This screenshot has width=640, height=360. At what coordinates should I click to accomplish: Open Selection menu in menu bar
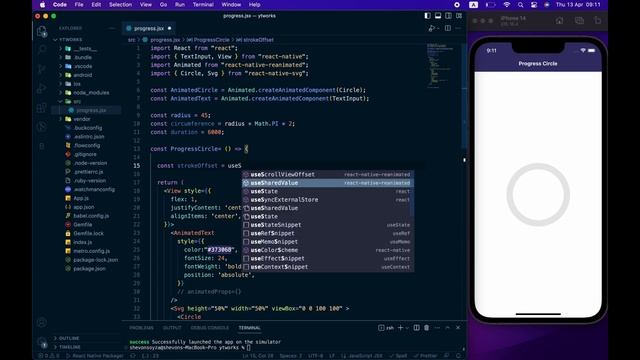(x=120, y=5)
